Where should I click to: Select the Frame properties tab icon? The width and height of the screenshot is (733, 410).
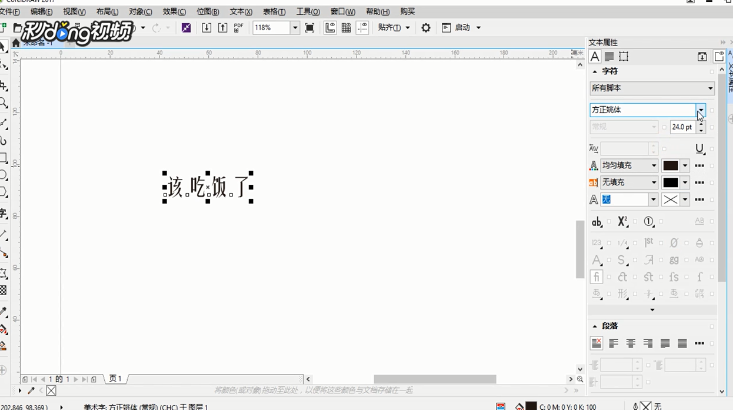[x=624, y=57]
